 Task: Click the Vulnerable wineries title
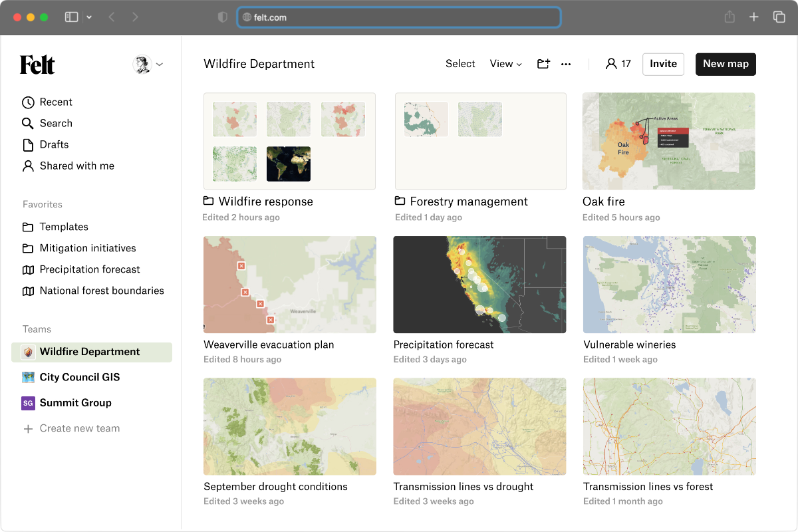(x=630, y=344)
